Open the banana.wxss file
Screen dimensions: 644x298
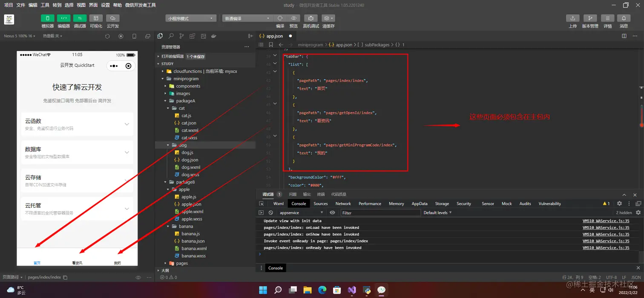pos(193,256)
